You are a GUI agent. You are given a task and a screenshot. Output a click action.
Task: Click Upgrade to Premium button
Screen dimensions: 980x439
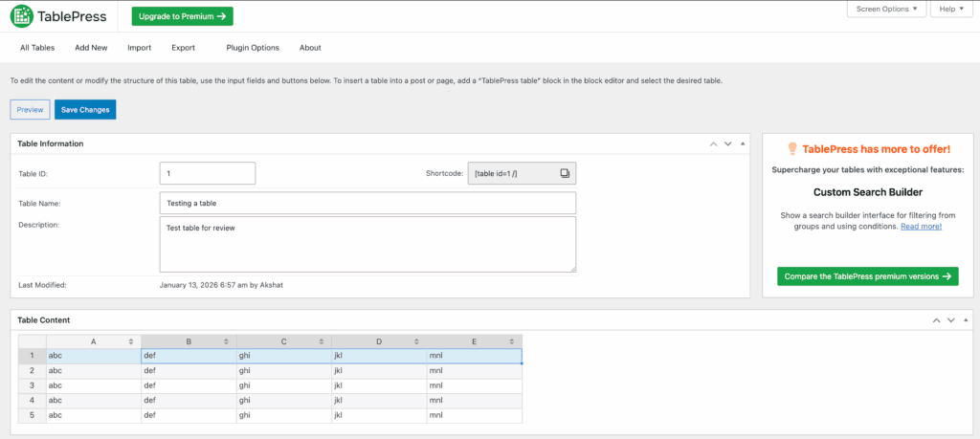click(x=183, y=16)
